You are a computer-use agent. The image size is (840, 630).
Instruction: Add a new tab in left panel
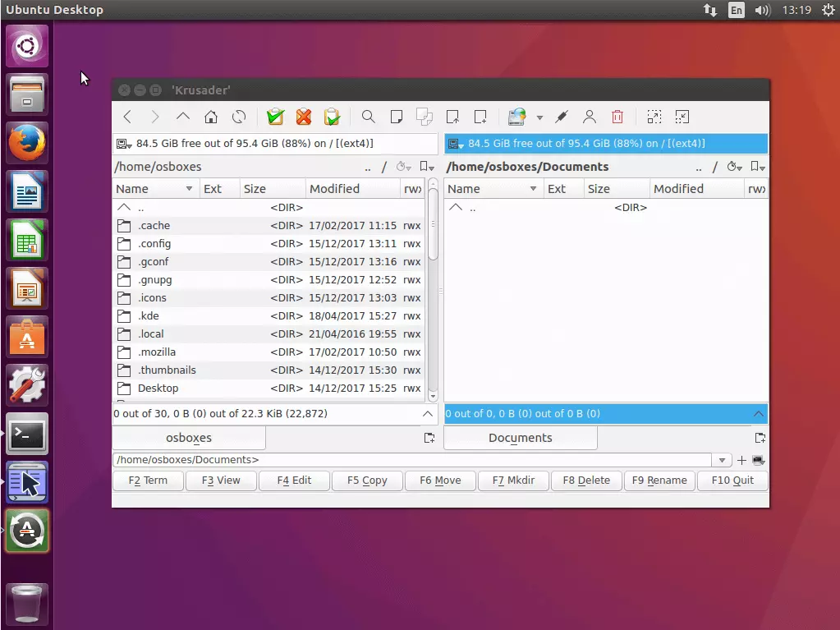429,439
